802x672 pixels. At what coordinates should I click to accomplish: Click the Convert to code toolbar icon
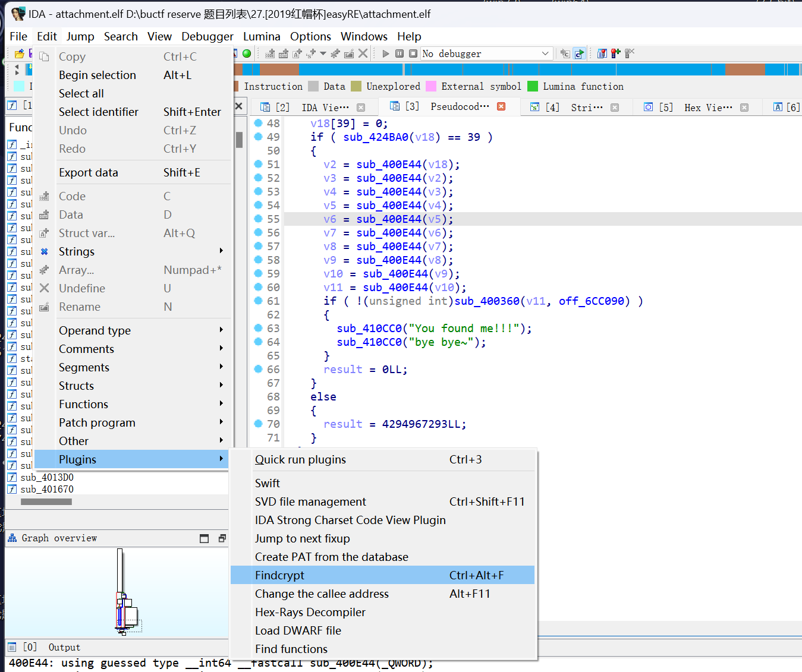point(270,53)
